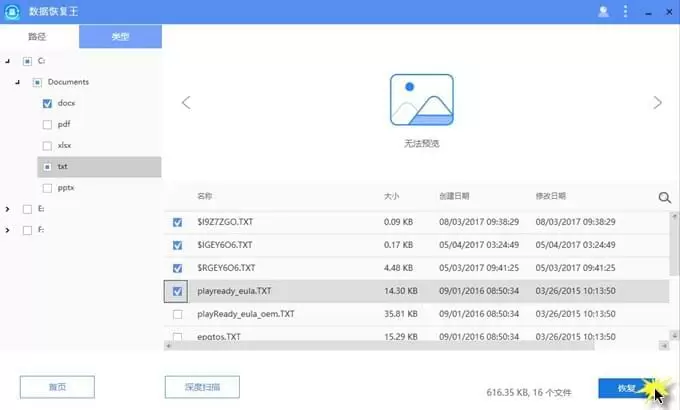Click the scroll-left arrow in file list

[169, 346]
